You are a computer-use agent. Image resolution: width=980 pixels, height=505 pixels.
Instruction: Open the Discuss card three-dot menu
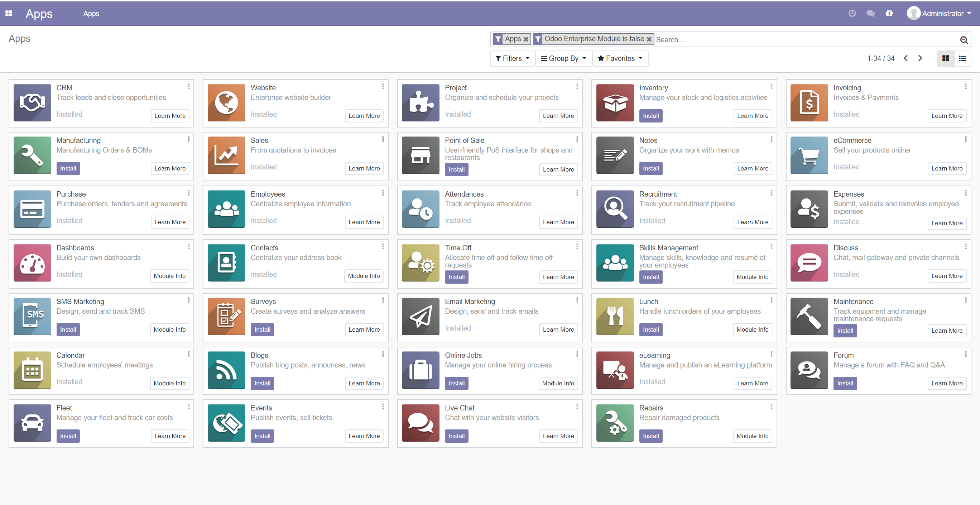tap(965, 247)
